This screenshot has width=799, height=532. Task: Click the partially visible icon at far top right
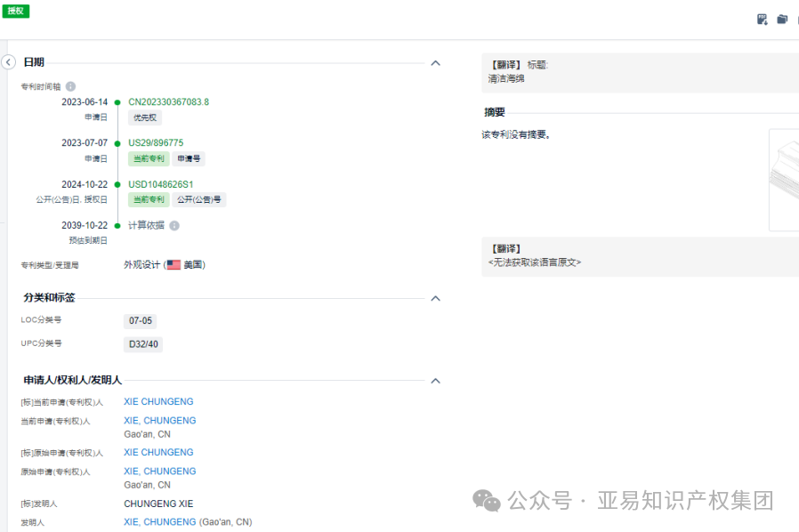tap(798, 19)
